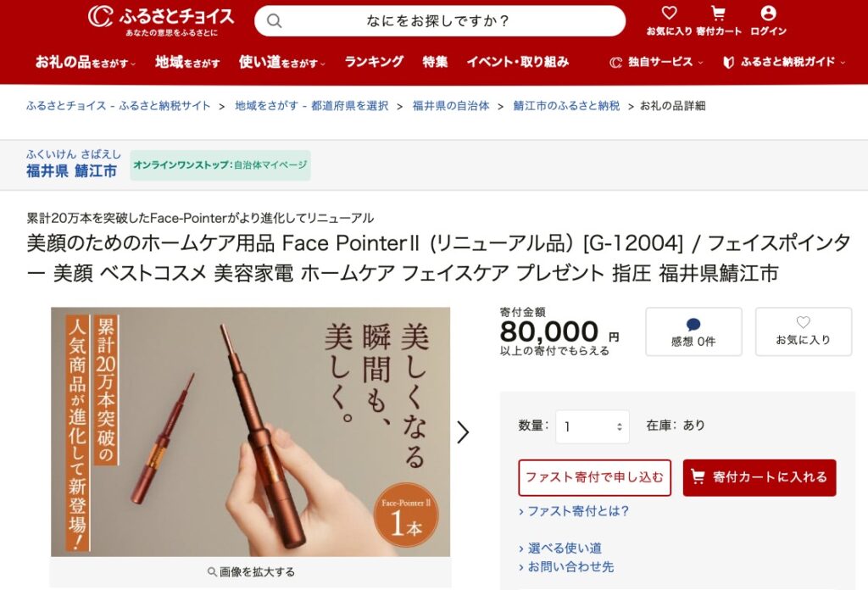The height and width of the screenshot is (590, 868).
Task: Click ファスト寄付で申し込む button
Action: pyautogui.click(x=594, y=477)
